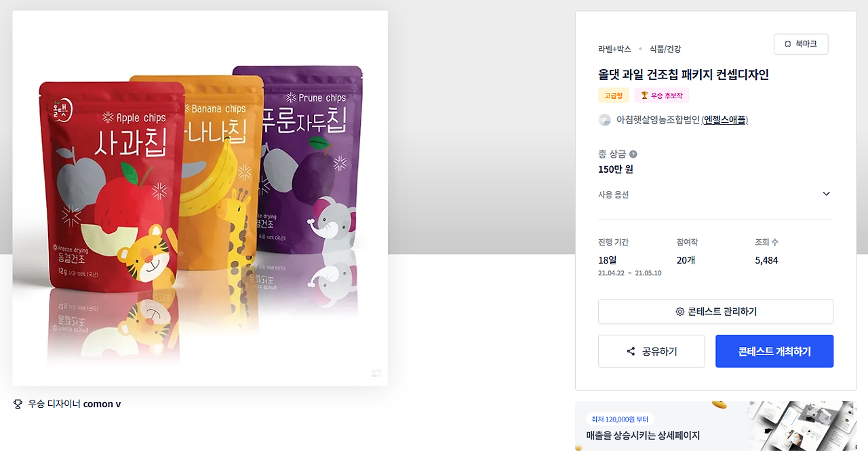Click the bookmark icon in 북마크 button
The image size is (868, 454).
click(x=788, y=44)
